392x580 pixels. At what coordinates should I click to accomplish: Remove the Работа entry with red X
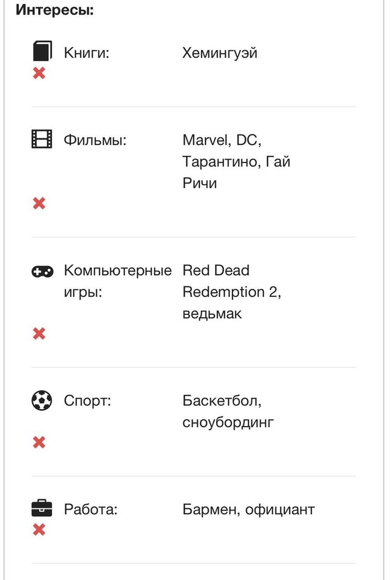[x=39, y=530]
